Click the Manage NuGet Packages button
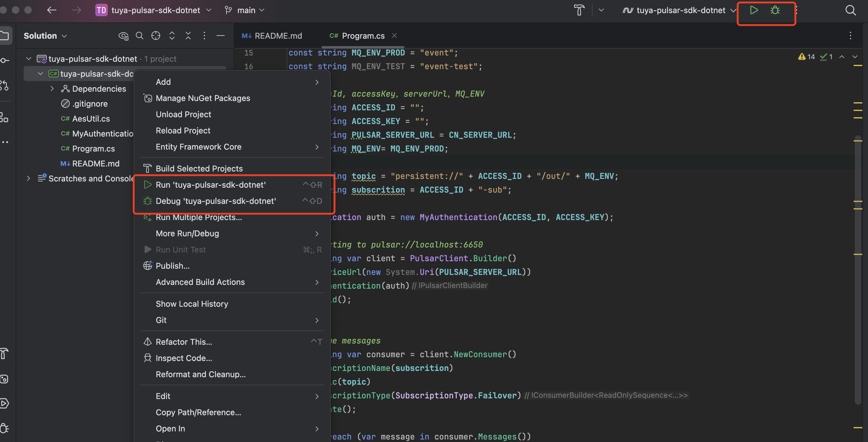The image size is (868, 442). click(203, 98)
